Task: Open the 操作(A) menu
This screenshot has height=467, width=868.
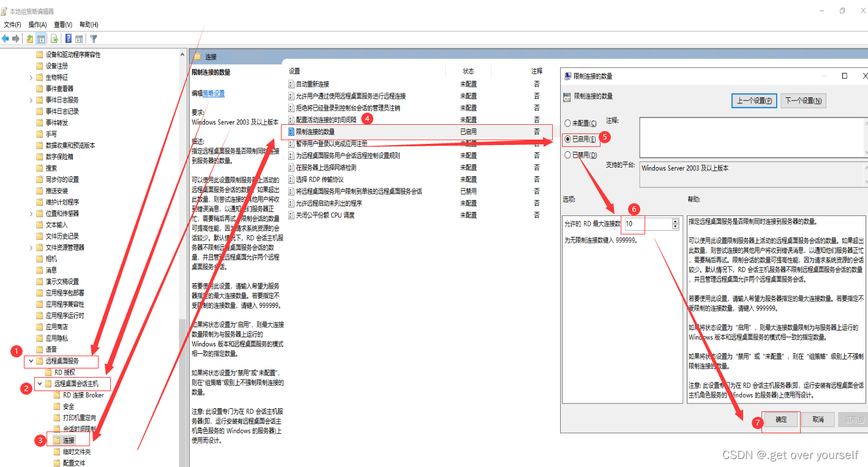Action: coord(37,24)
